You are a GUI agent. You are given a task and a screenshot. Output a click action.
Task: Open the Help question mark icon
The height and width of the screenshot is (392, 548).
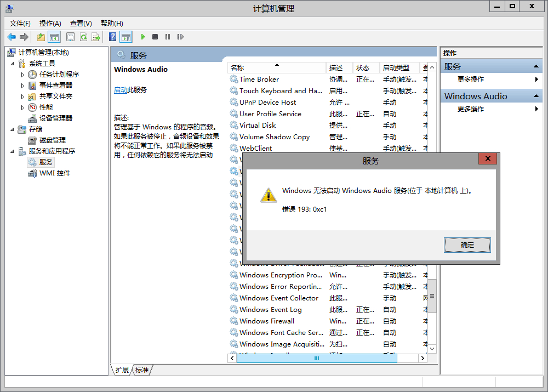[112, 37]
